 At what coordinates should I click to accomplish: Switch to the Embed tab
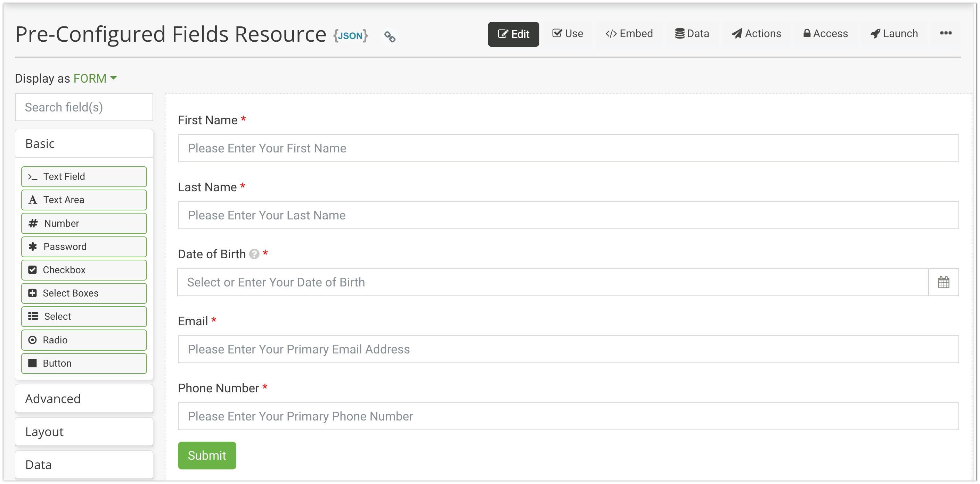pyautogui.click(x=629, y=34)
